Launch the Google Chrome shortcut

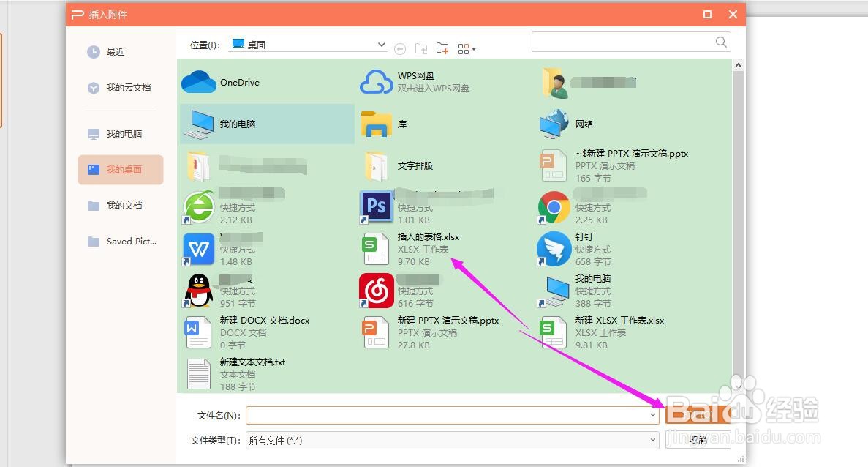[x=554, y=206]
